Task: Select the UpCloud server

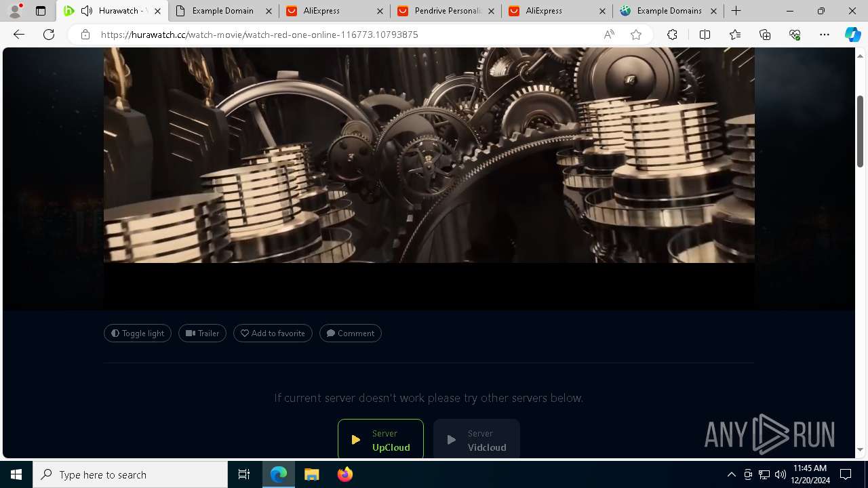Action: point(380,439)
